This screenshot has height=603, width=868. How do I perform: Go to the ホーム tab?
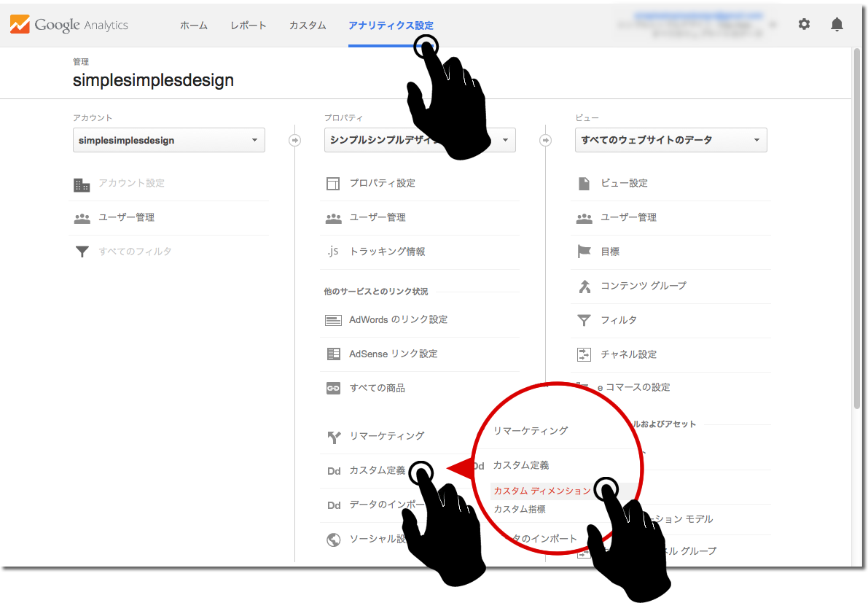click(194, 26)
